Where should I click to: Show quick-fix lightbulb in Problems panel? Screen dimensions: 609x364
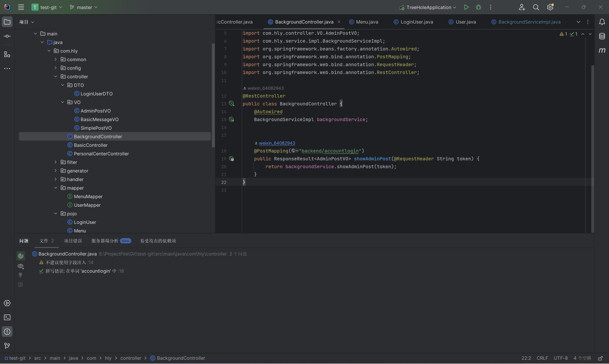pos(21,275)
